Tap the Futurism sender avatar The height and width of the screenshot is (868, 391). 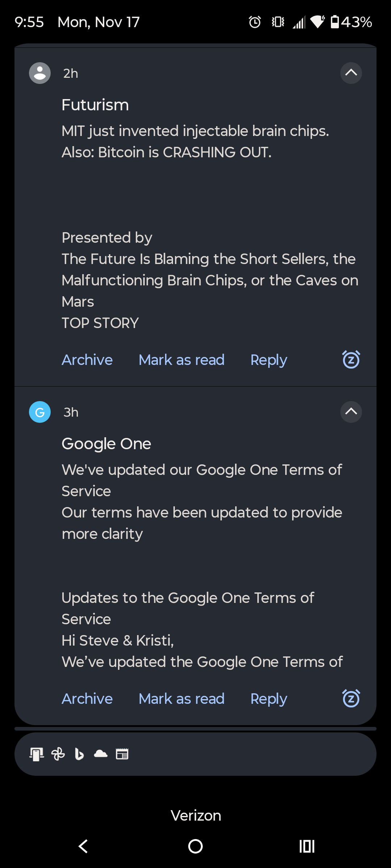[x=40, y=73]
